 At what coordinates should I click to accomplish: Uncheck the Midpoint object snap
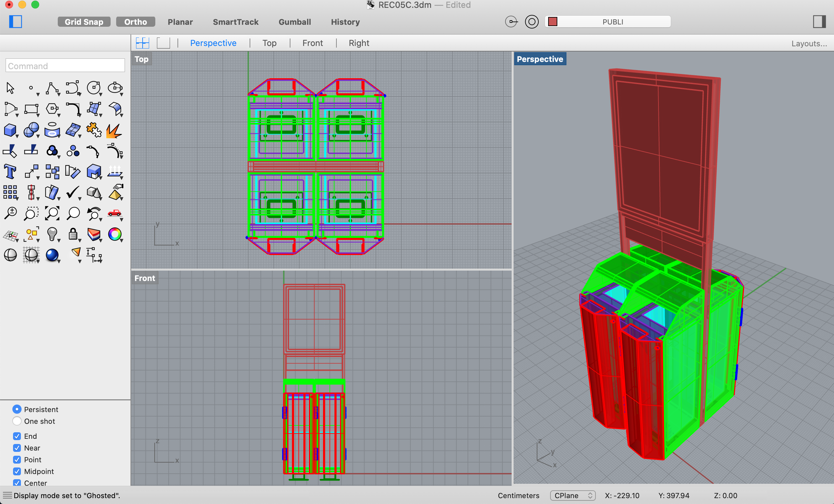(17, 471)
